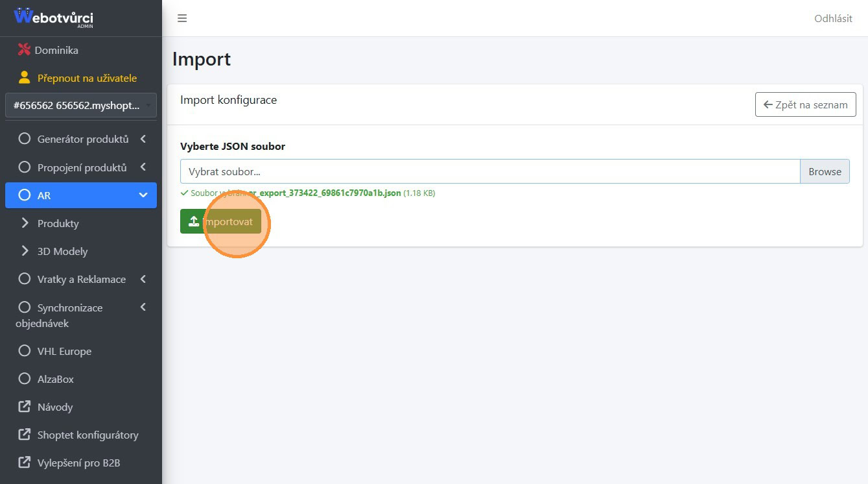Click the Vyberte JSON soubor label
Screen dimensions: 868x484
pos(233,146)
